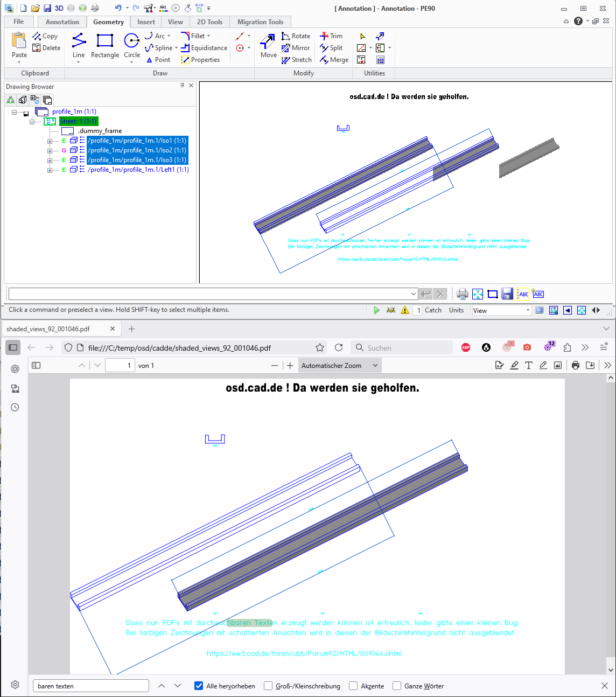The width and height of the screenshot is (616, 697).
Task: Click the PDF add text tool
Action: coord(529,365)
